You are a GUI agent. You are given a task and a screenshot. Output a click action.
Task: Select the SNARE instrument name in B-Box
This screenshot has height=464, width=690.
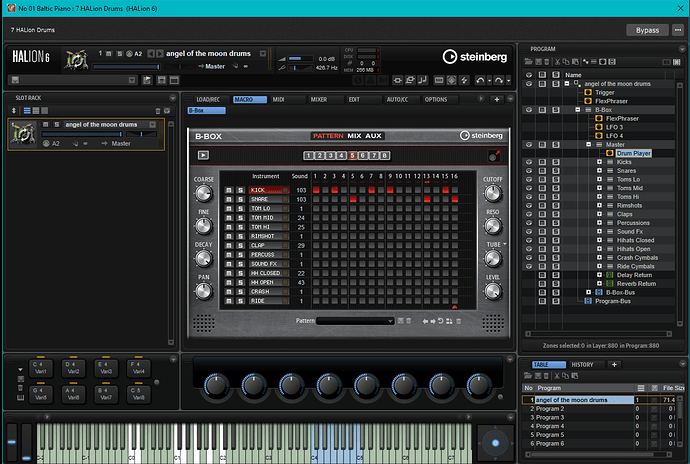pos(268,199)
